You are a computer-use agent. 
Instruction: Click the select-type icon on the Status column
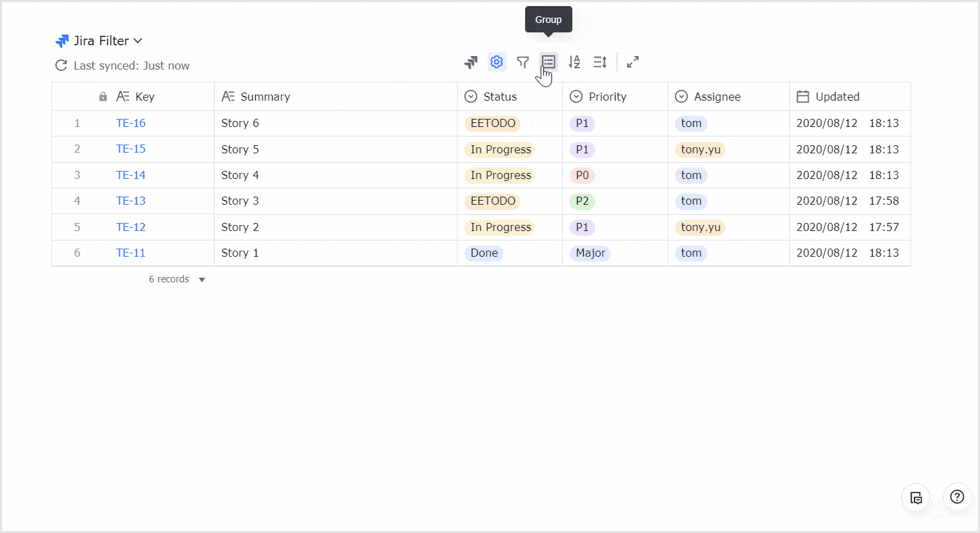click(x=470, y=97)
